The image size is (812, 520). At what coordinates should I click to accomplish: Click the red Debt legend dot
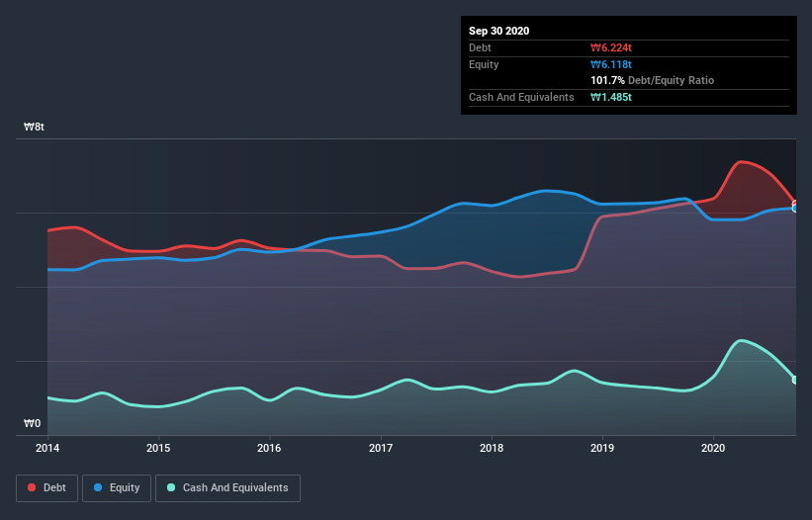coord(32,487)
